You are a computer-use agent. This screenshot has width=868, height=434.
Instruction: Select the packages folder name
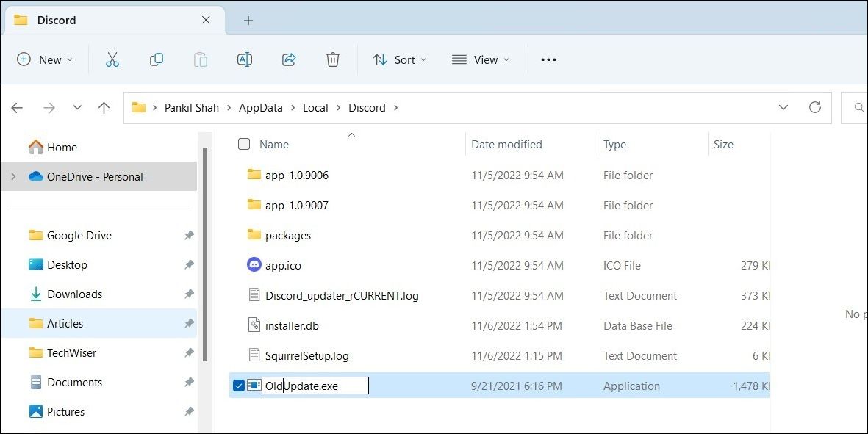point(288,236)
